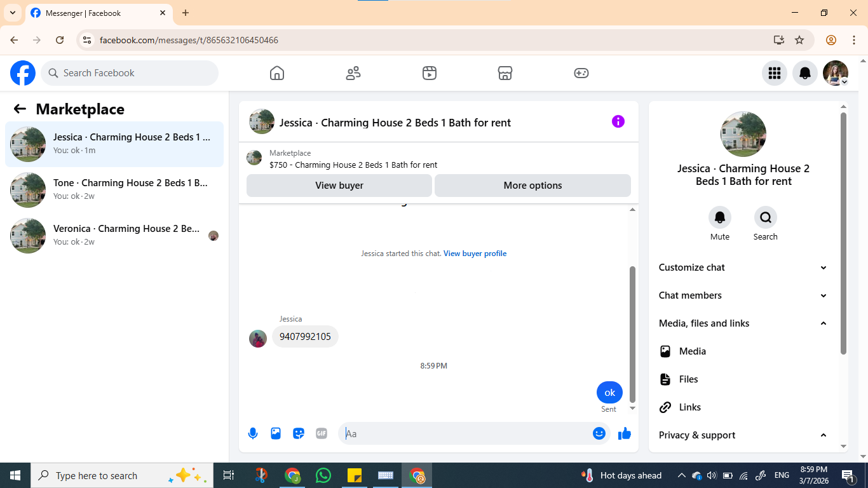The image size is (868, 488).
Task: Attach a photo file icon
Action: click(276, 433)
